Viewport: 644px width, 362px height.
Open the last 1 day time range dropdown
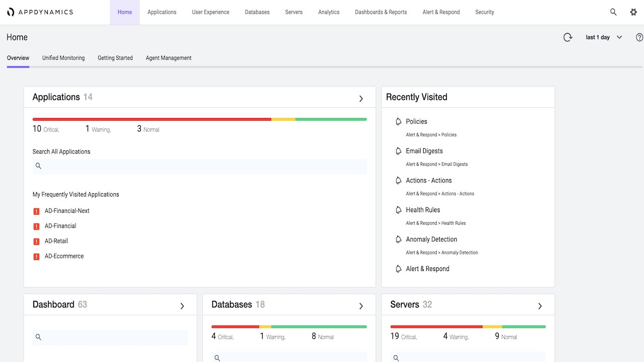click(604, 37)
